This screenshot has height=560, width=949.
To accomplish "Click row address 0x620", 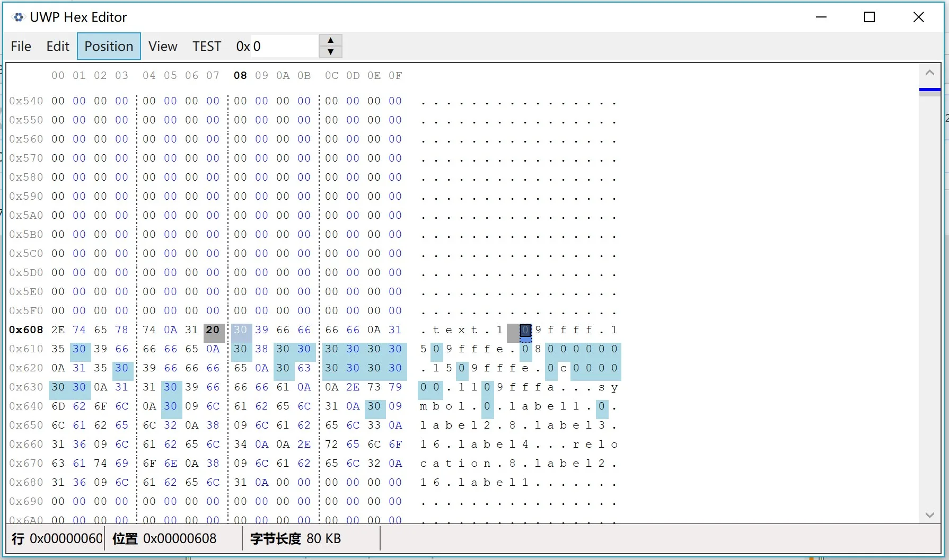I will click(x=26, y=368).
